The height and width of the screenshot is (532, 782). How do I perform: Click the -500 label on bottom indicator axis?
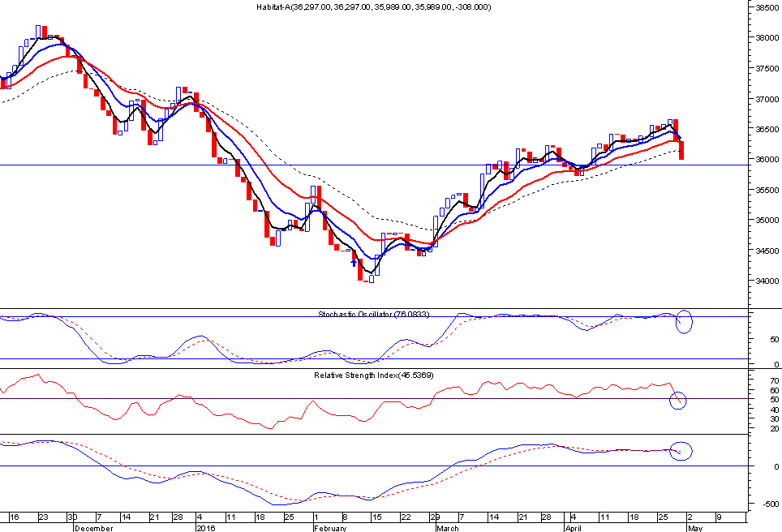pos(771,504)
